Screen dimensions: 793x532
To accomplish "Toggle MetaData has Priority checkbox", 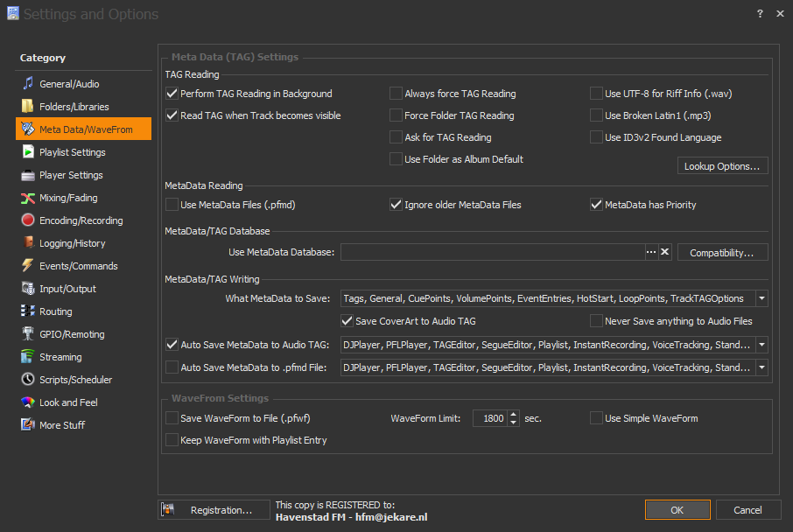I will coord(596,205).
